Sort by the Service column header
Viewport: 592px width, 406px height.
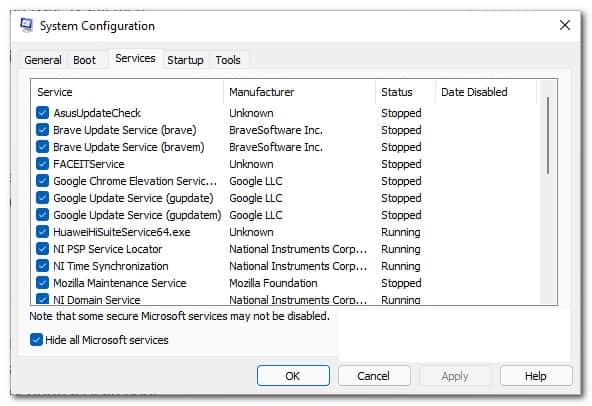(128, 92)
